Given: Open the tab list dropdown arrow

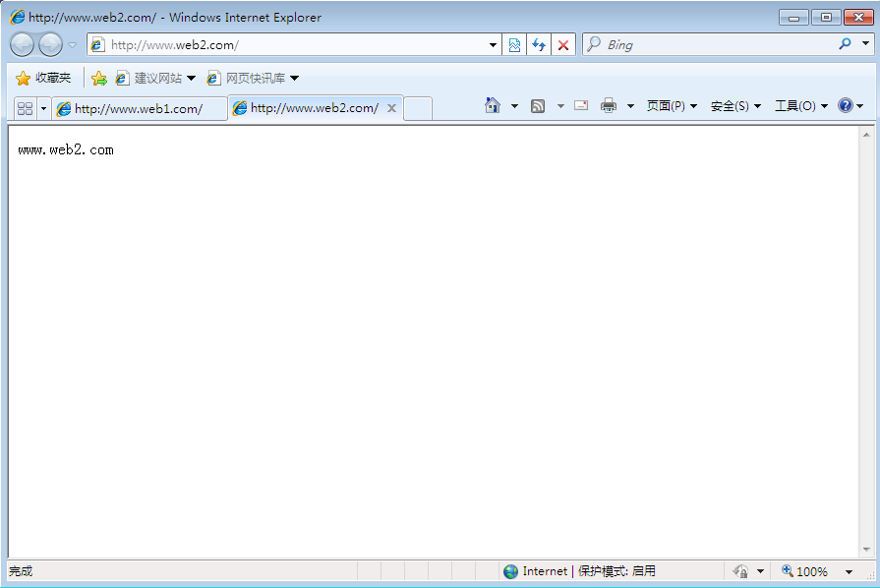Looking at the screenshot, I should (44, 108).
